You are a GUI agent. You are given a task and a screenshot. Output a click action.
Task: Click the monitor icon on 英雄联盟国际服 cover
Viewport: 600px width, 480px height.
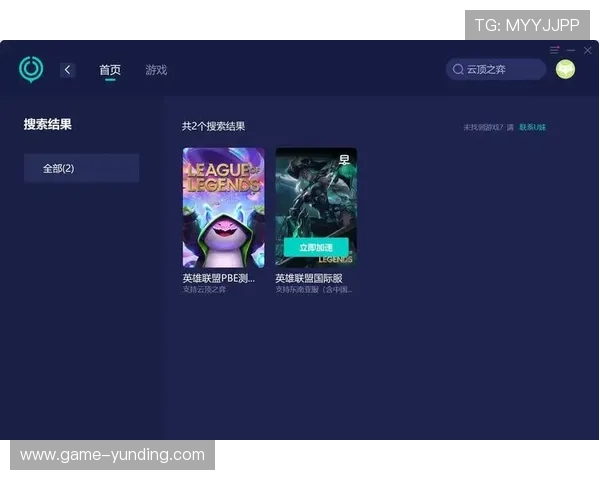click(344, 159)
